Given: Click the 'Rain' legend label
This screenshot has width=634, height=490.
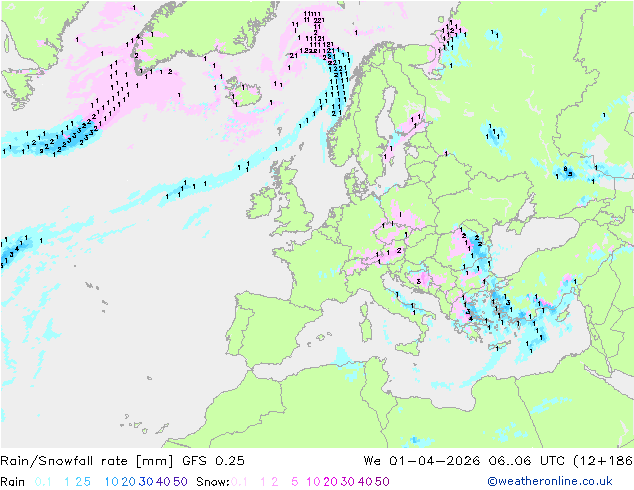Looking at the screenshot, I should (x=13, y=482).
